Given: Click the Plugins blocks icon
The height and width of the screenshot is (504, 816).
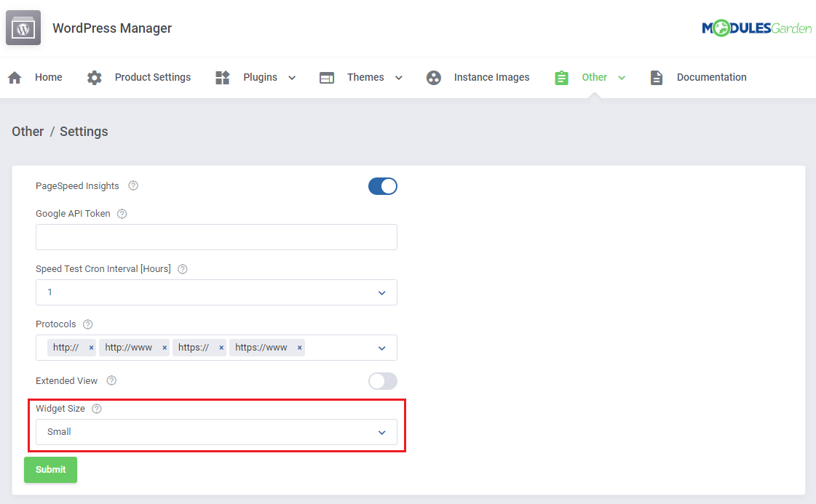Looking at the screenshot, I should tap(222, 78).
